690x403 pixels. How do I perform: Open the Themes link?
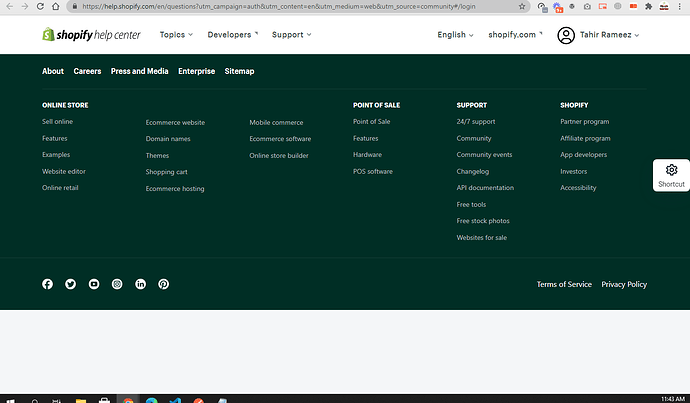coord(157,155)
